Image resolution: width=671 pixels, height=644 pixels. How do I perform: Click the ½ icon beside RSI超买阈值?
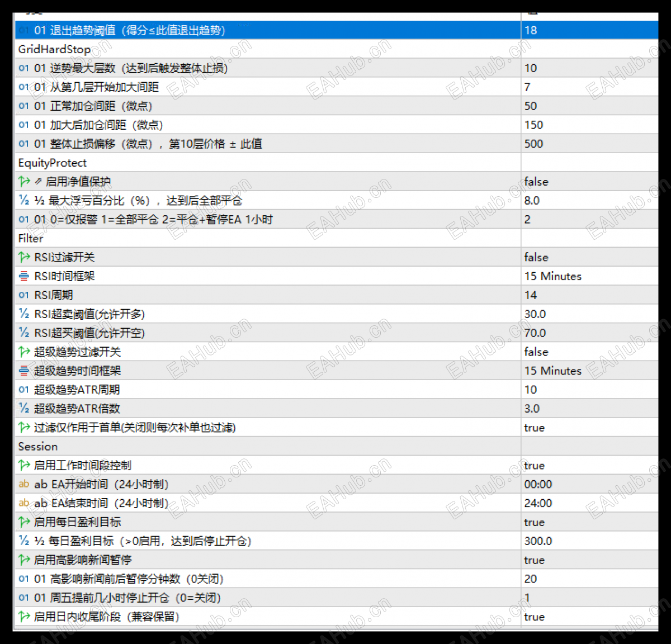tap(23, 333)
